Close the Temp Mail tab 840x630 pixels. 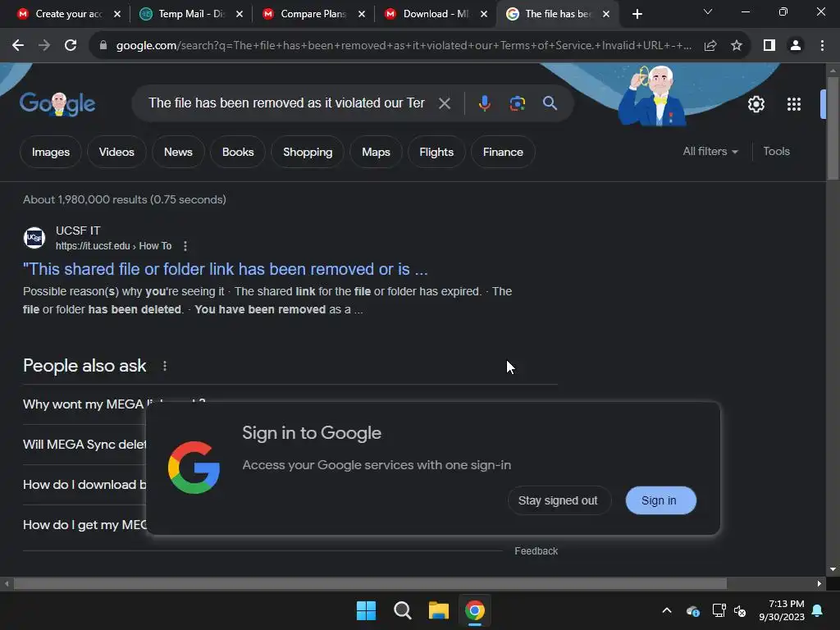(x=240, y=14)
